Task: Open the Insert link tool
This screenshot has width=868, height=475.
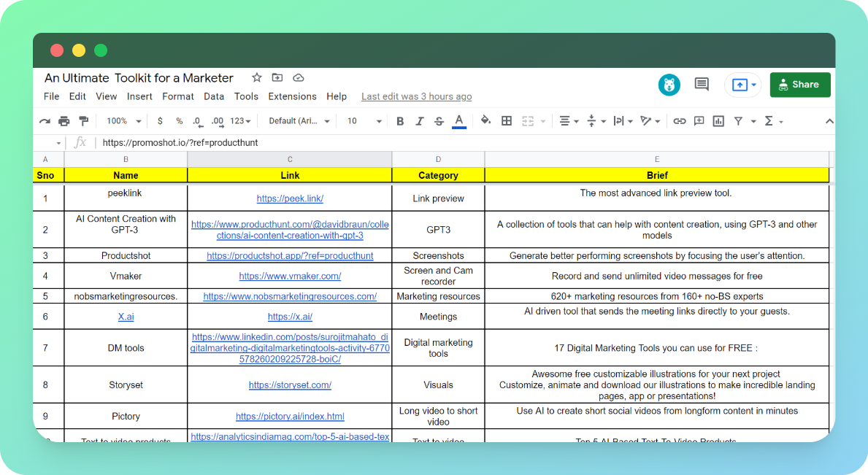Action: coord(679,121)
